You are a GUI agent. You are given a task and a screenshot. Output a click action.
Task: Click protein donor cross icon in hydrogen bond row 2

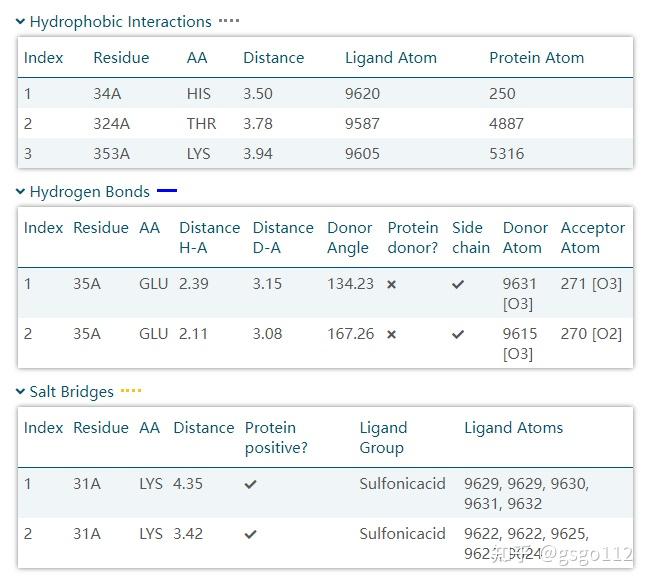point(392,334)
